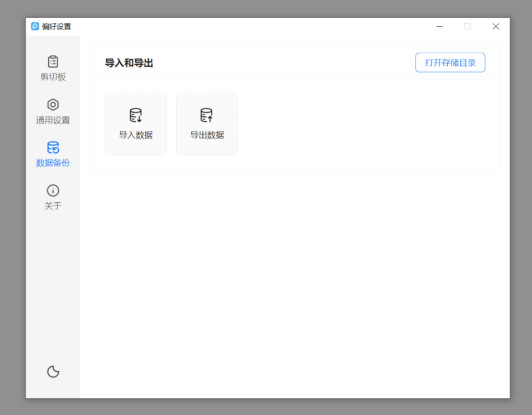Click the app logo in the title bar
Image resolution: width=532 pixels, height=415 pixels.
(34, 26)
